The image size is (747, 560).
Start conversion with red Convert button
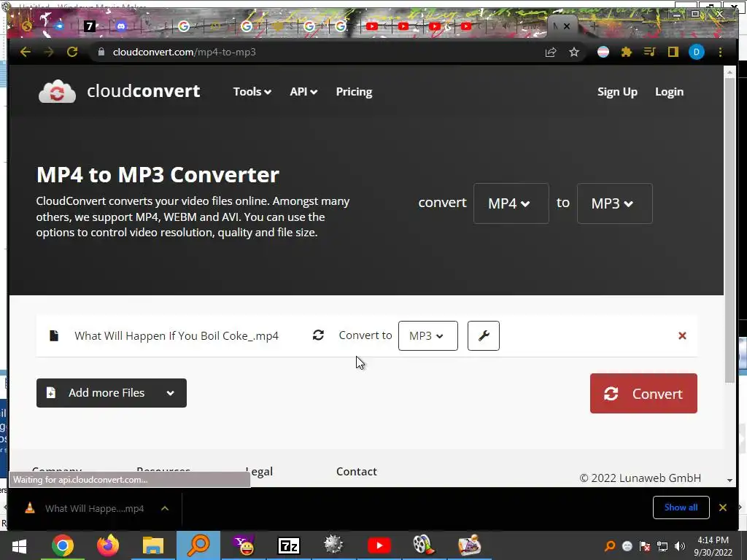click(x=643, y=393)
